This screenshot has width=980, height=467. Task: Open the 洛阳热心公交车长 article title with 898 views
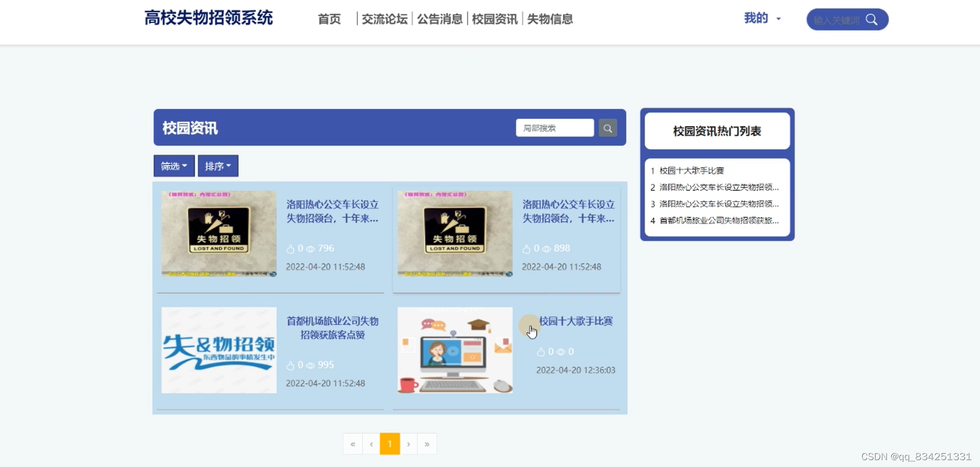(568, 211)
